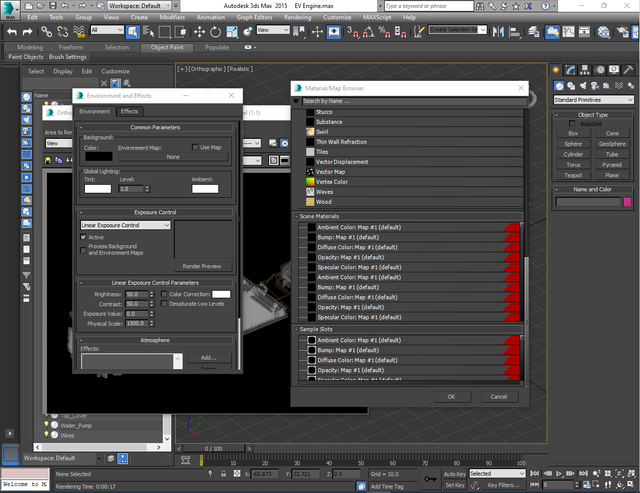Open the Selected key filter dropdown
The height and width of the screenshot is (493, 640).
[497, 473]
